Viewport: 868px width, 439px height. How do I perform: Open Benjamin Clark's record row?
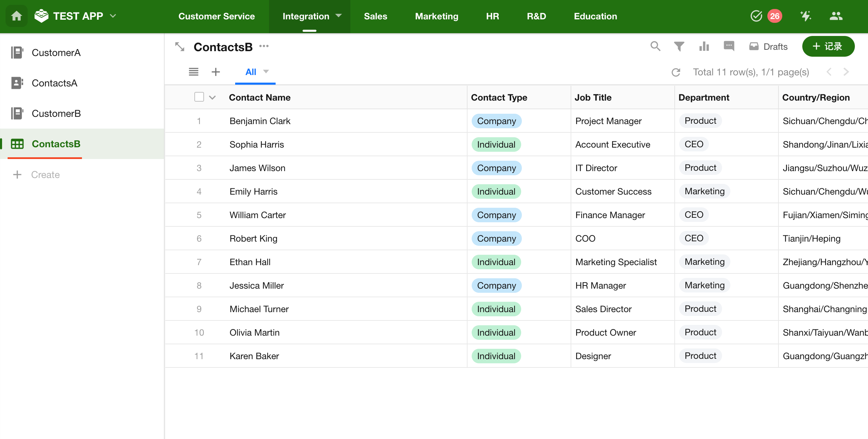coord(260,121)
